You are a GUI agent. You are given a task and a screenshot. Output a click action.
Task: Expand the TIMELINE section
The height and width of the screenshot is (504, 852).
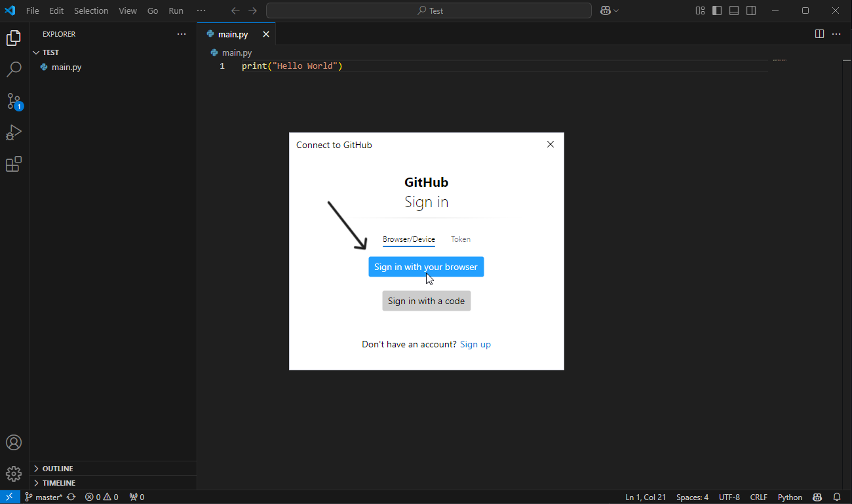113,483
